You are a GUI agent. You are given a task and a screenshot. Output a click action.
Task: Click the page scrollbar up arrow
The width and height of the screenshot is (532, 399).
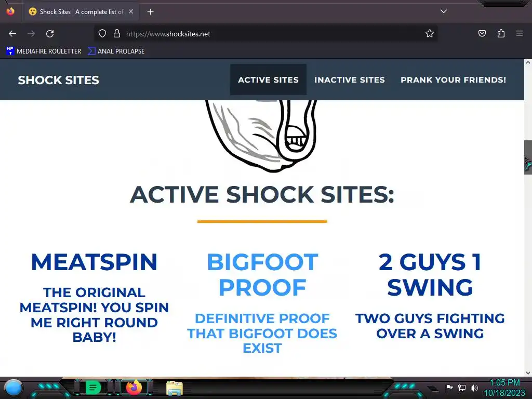(528, 62)
